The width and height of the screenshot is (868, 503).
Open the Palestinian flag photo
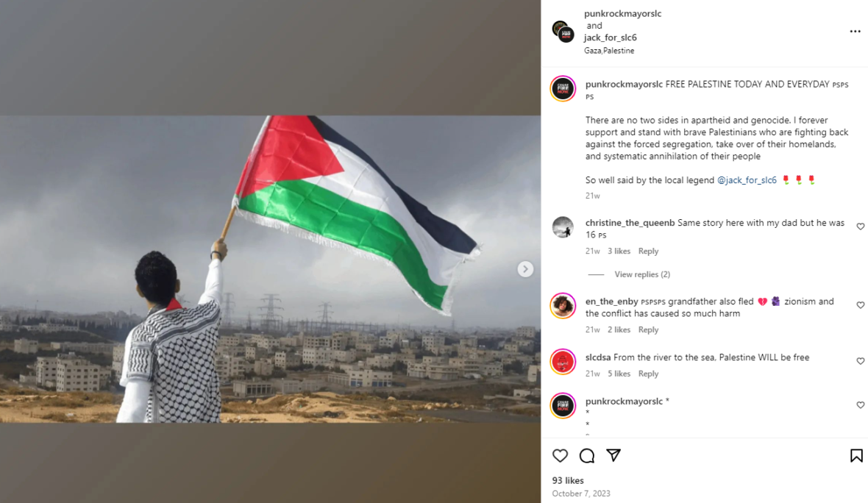[270, 269]
